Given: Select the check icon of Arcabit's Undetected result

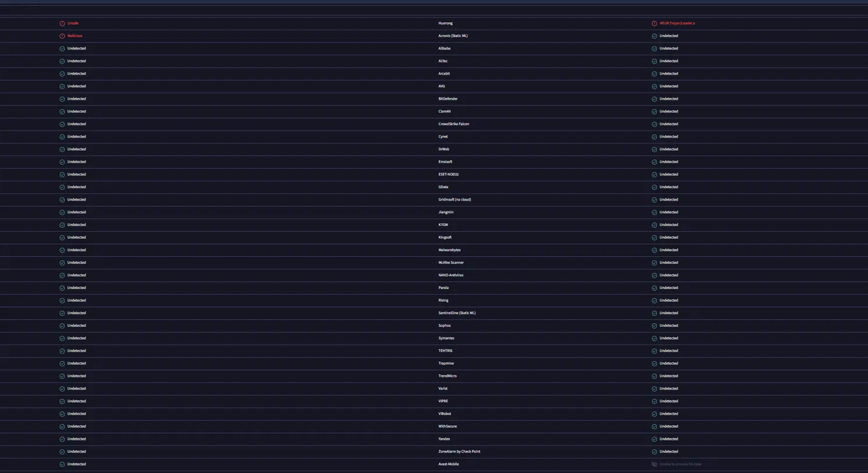Looking at the screenshot, I should tap(655, 74).
